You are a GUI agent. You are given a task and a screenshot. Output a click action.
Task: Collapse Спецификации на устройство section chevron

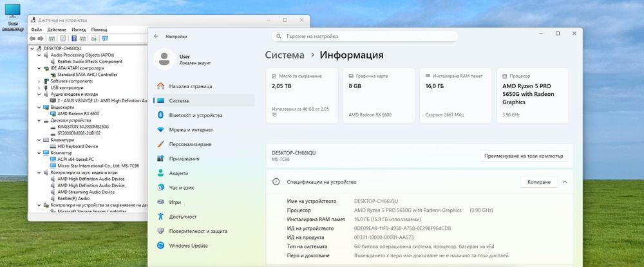point(565,181)
